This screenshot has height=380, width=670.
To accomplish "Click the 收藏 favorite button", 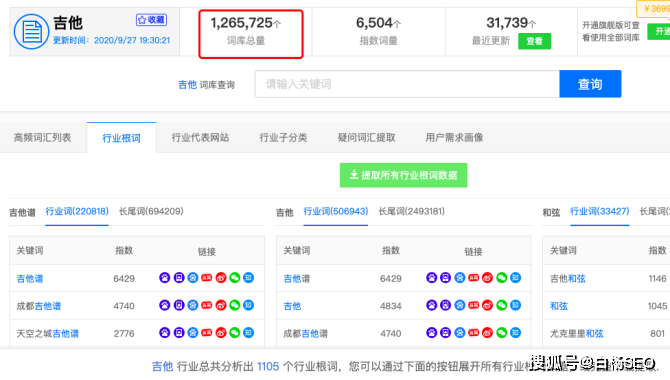I will [x=151, y=20].
